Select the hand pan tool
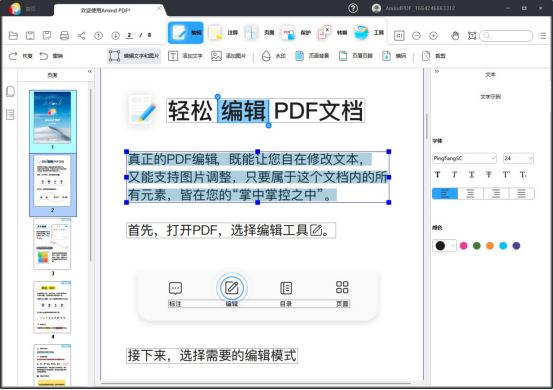553x390 pixels. [x=455, y=35]
